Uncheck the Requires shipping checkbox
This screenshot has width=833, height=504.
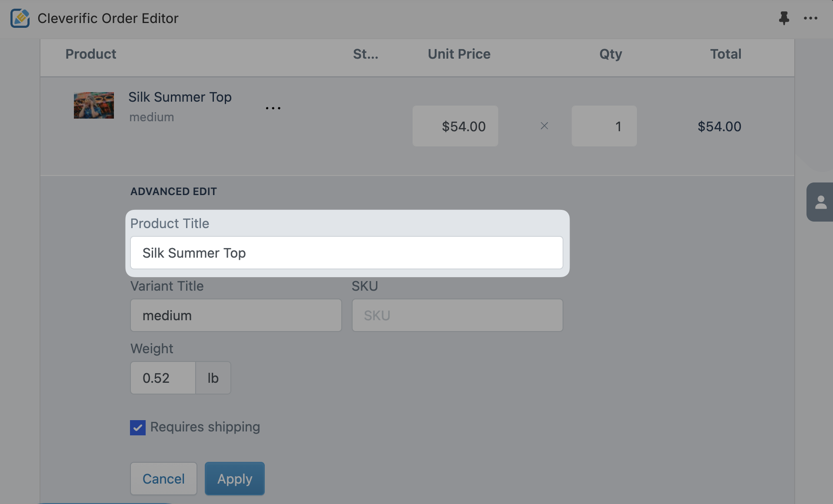coord(138,428)
